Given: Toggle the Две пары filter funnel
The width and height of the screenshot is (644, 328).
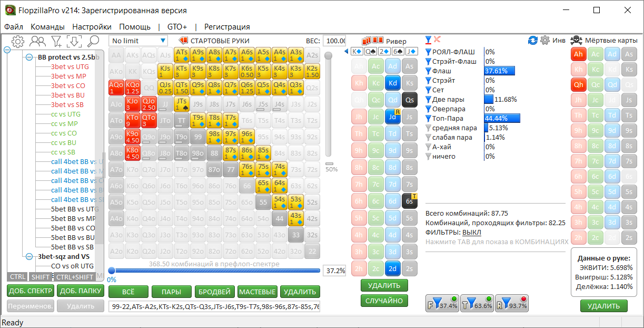Looking at the screenshot, I should 428,99.
